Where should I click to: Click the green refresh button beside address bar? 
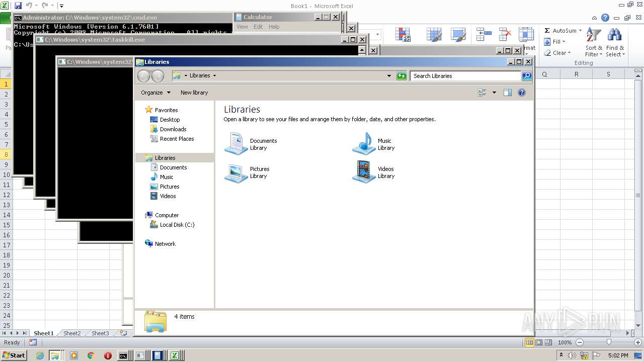pyautogui.click(x=401, y=76)
